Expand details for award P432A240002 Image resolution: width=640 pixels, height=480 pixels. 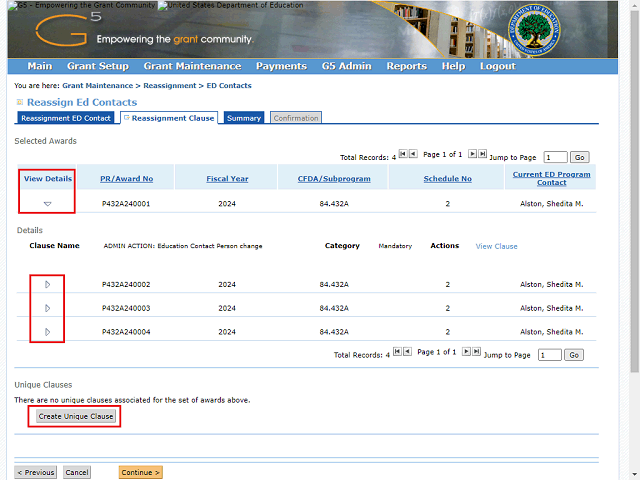pos(47,285)
